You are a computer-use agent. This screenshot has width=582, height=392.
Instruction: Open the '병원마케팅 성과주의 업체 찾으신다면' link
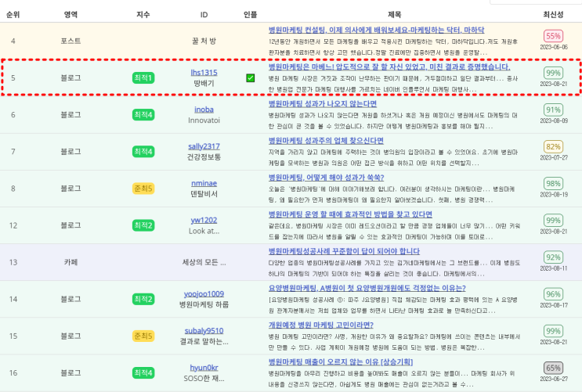point(326,141)
